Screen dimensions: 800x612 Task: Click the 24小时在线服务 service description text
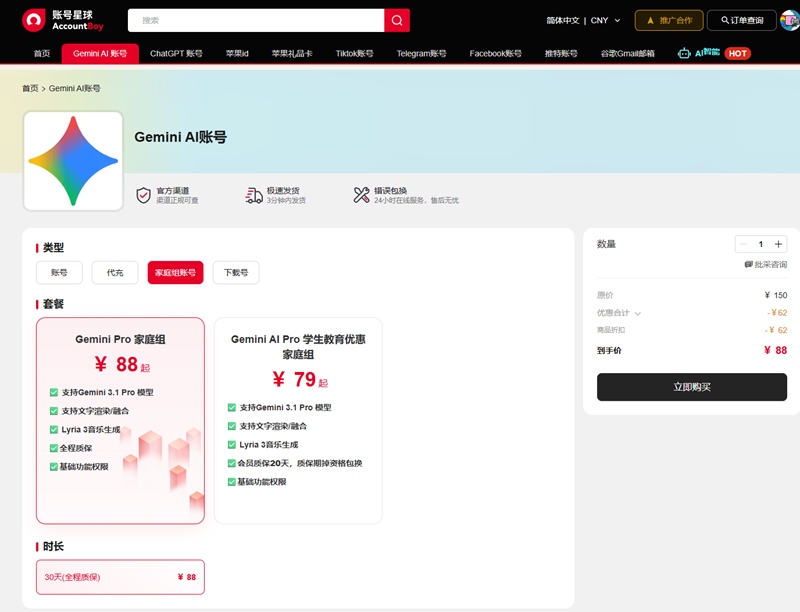click(416, 200)
